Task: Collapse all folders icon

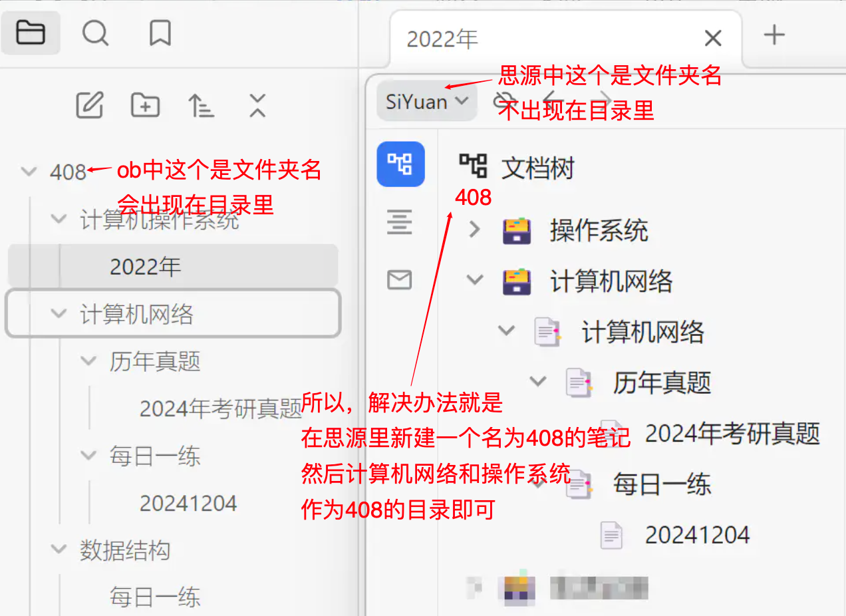Action: point(257,104)
